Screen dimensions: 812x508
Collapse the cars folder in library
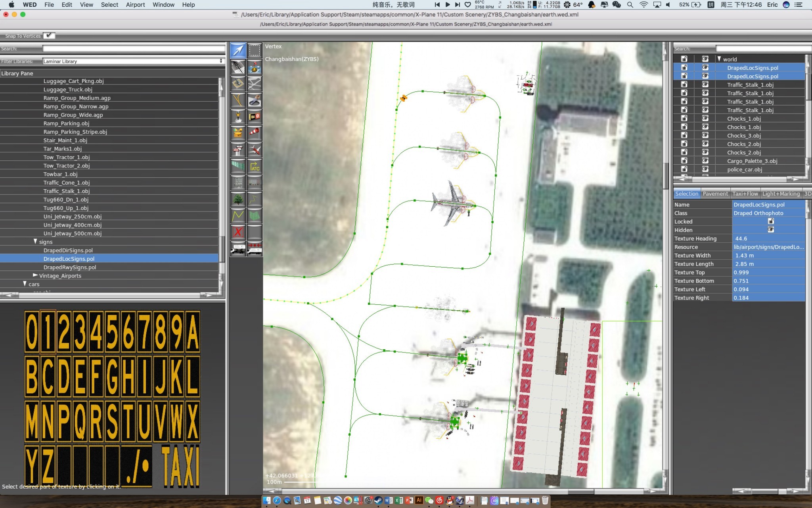coord(25,284)
